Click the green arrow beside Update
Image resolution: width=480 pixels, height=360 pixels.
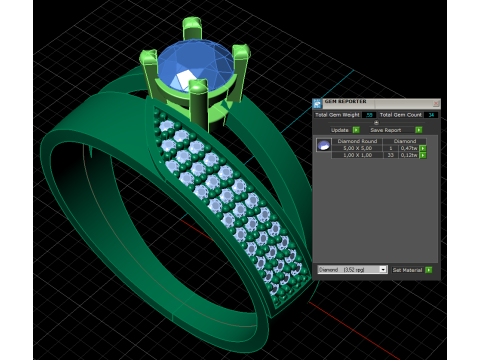356,130
